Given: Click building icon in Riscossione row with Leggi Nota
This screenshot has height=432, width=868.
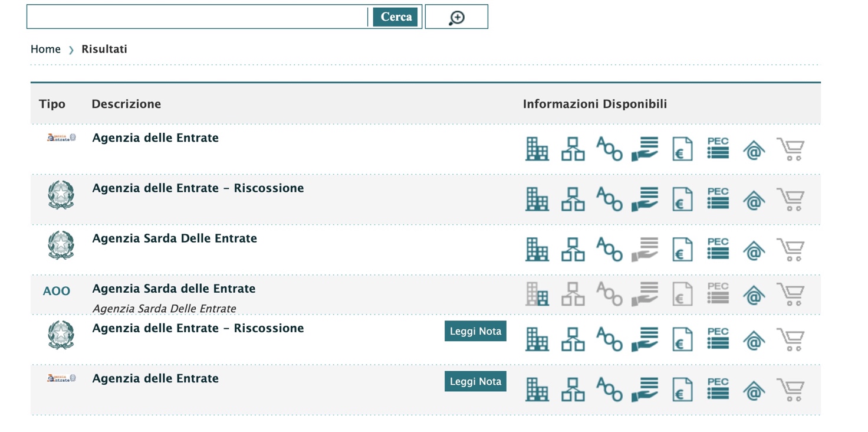Looking at the screenshot, I should [537, 339].
